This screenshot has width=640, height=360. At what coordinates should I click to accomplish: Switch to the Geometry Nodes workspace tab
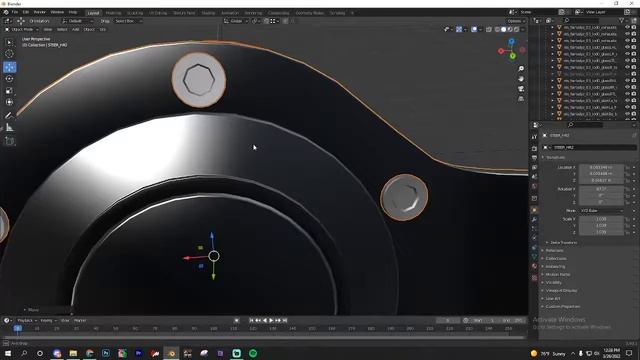coord(309,13)
